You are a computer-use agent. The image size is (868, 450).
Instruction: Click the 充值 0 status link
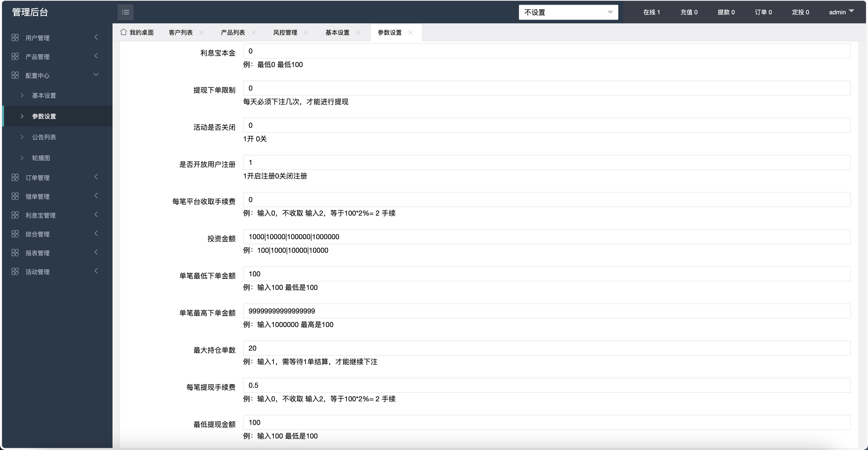click(x=689, y=12)
